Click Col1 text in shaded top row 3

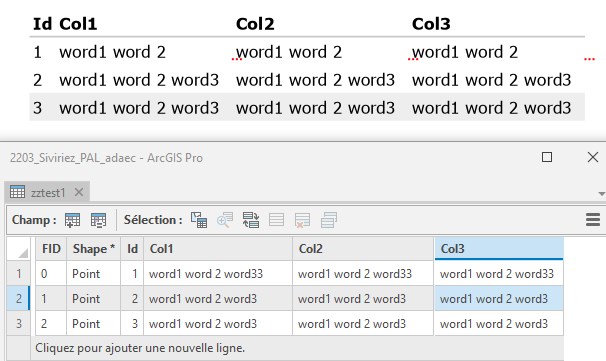(x=139, y=108)
